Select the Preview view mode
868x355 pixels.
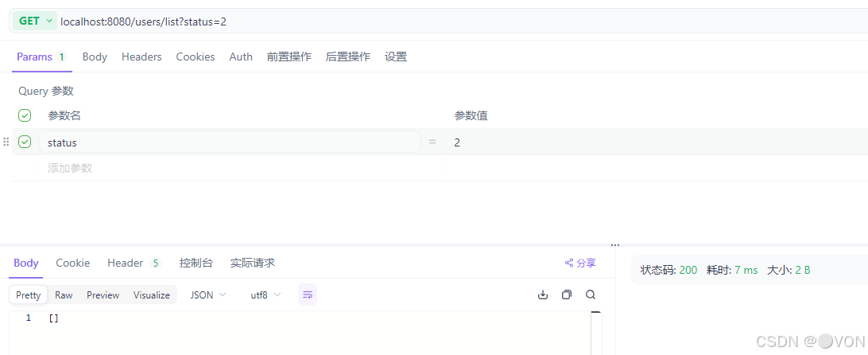[x=103, y=295]
